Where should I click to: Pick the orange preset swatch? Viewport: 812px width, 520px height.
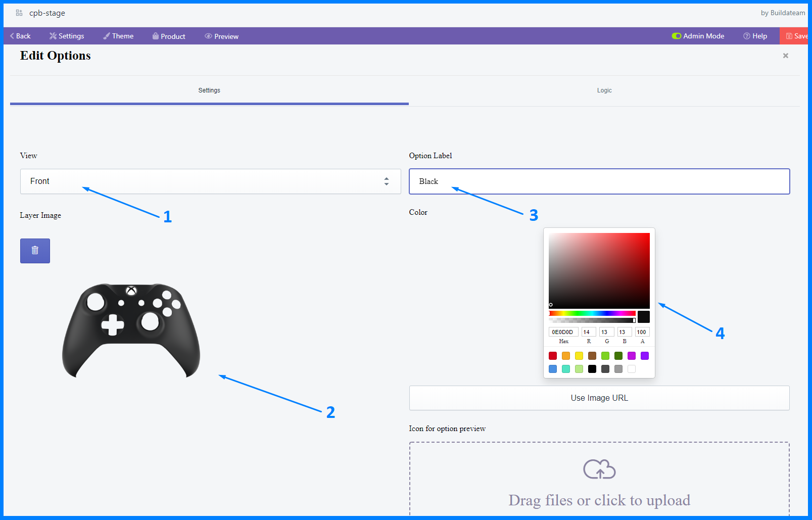point(566,356)
